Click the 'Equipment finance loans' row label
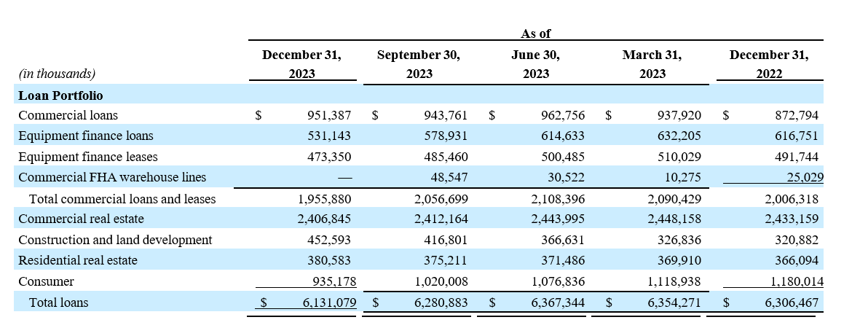 85,136
